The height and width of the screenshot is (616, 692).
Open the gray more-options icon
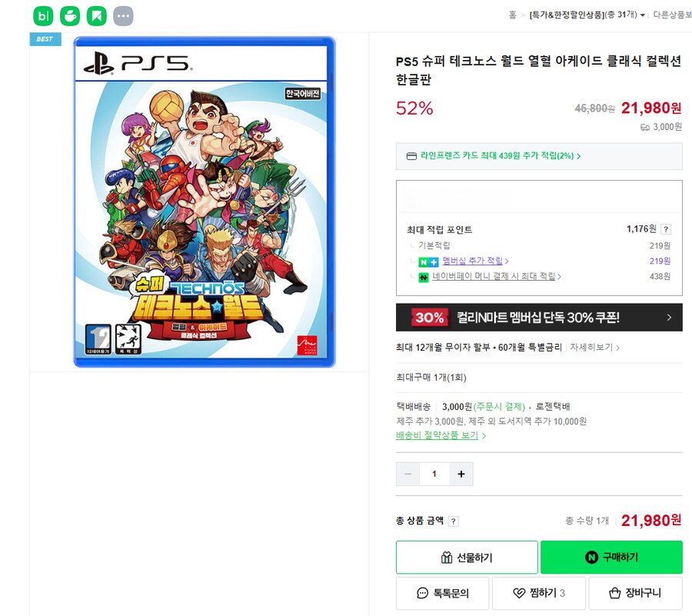click(123, 15)
